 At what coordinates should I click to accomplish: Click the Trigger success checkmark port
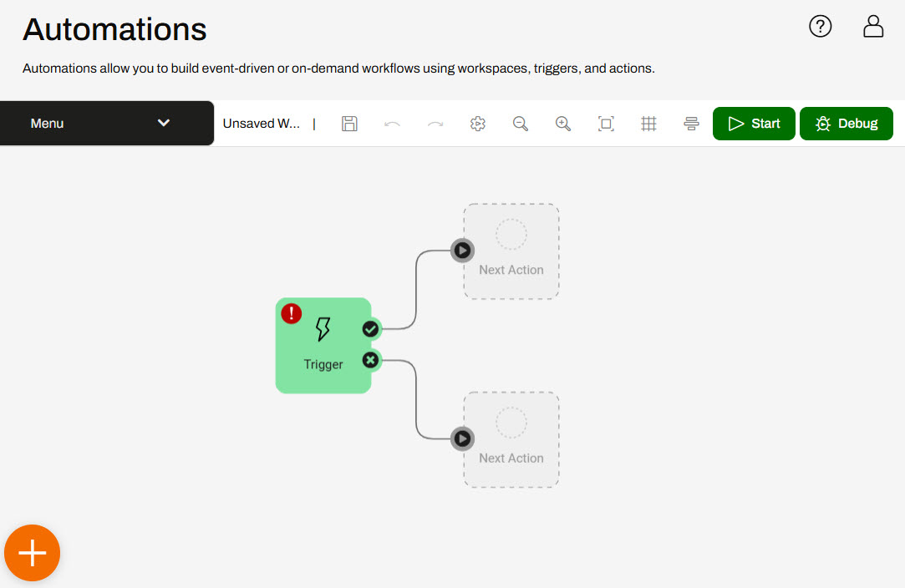(x=371, y=329)
